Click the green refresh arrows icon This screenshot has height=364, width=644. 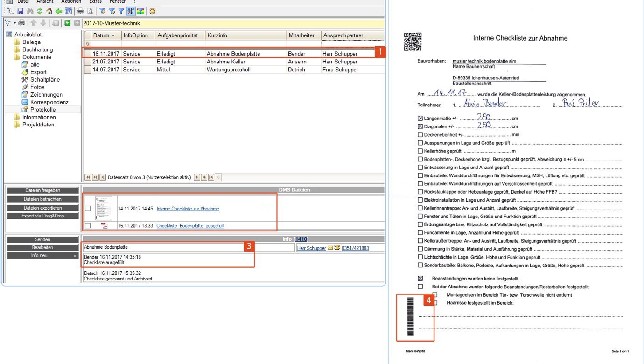40,11
